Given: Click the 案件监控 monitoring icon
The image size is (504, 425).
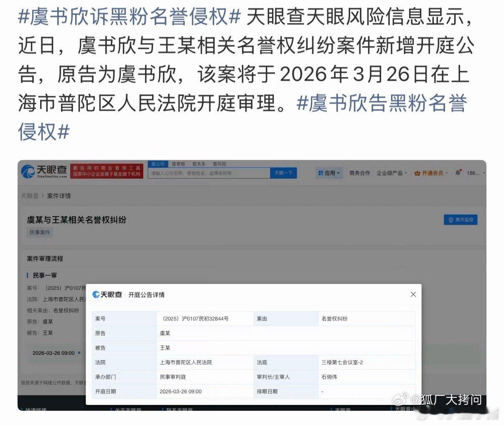Looking at the screenshot, I should [x=451, y=220].
